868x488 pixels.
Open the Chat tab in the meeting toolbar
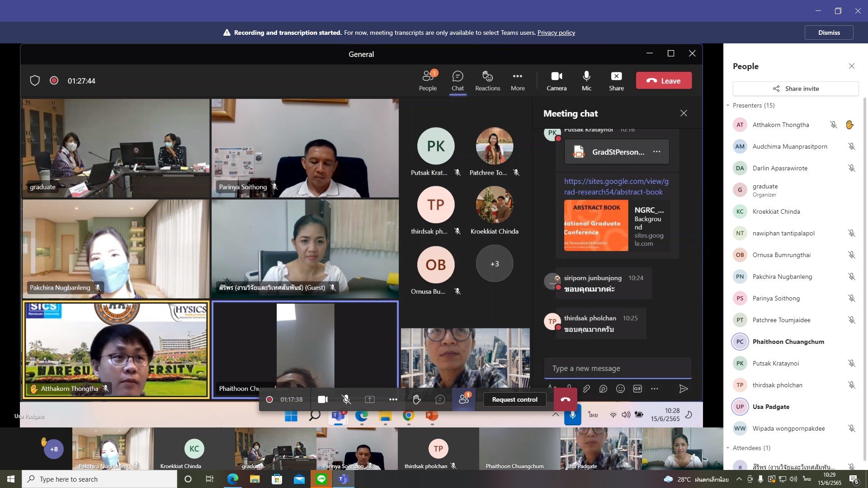pyautogui.click(x=458, y=81)
